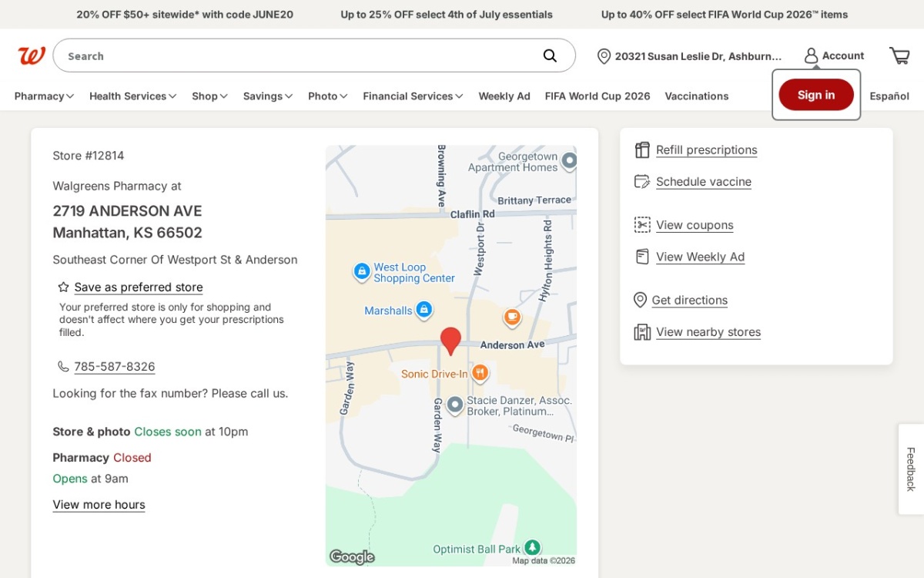Click the 4th of July essentials promo
Image resolution: width=924 pixels, height=578 pixels.
pyautogui.click(x=447, y=14)
